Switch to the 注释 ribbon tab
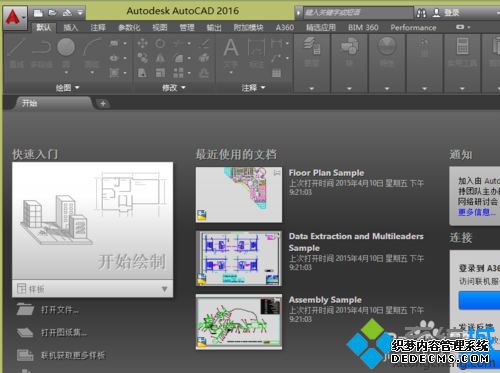The height and width of the screenshot is (373, 500). (98, 27)
